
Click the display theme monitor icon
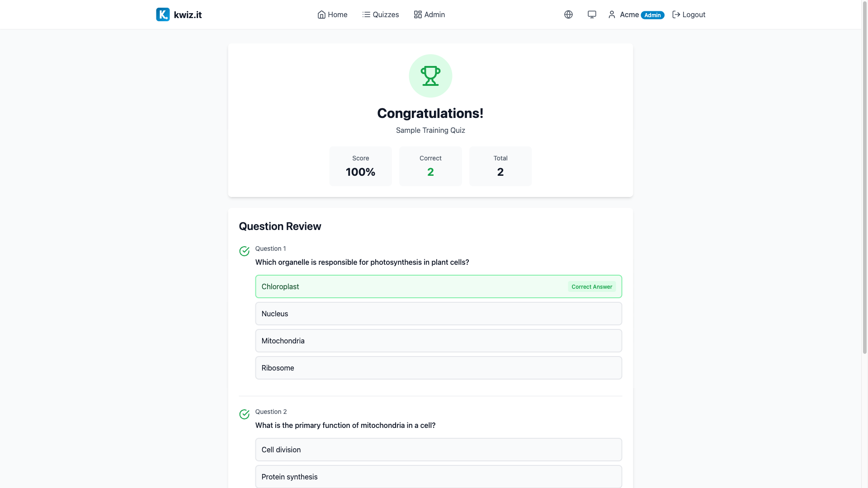click(591, 14)
